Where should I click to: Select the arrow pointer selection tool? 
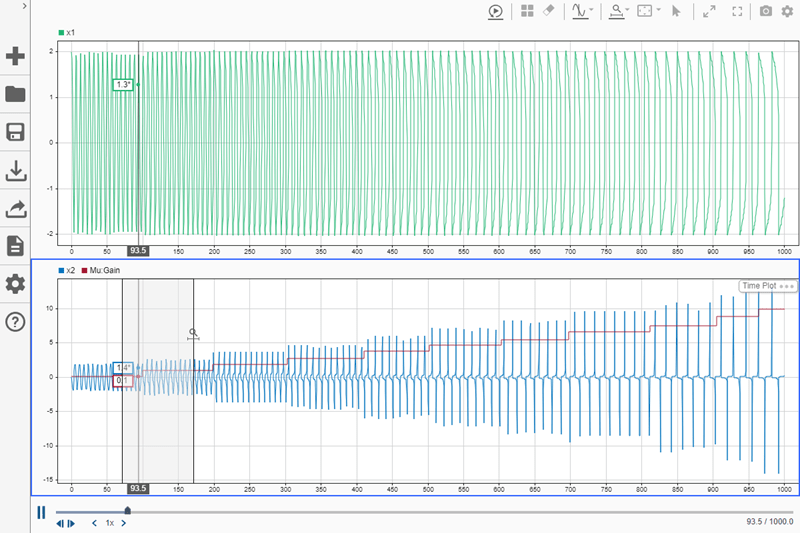[677, 11]
